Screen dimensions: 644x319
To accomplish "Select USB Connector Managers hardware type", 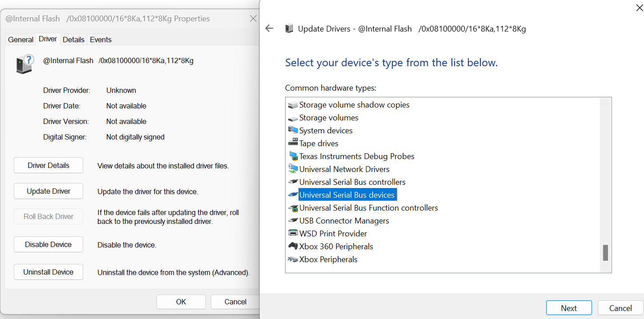I will pyautogui.click(x=344, y=220).
